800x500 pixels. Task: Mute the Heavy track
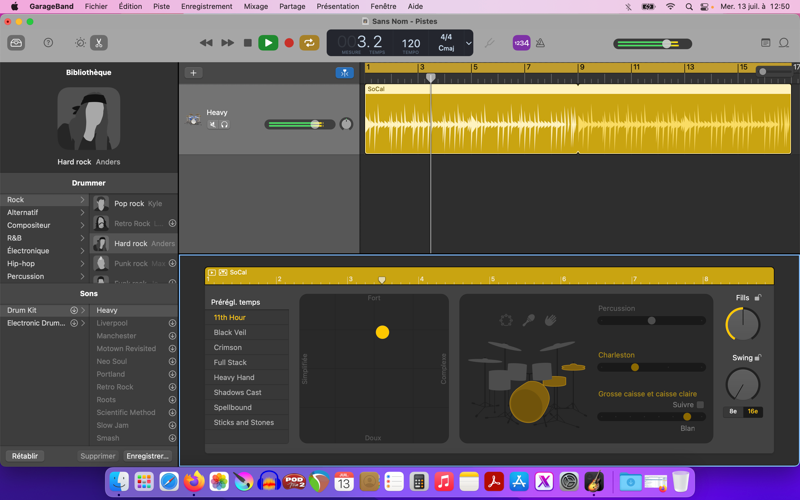tap(212, 124)
